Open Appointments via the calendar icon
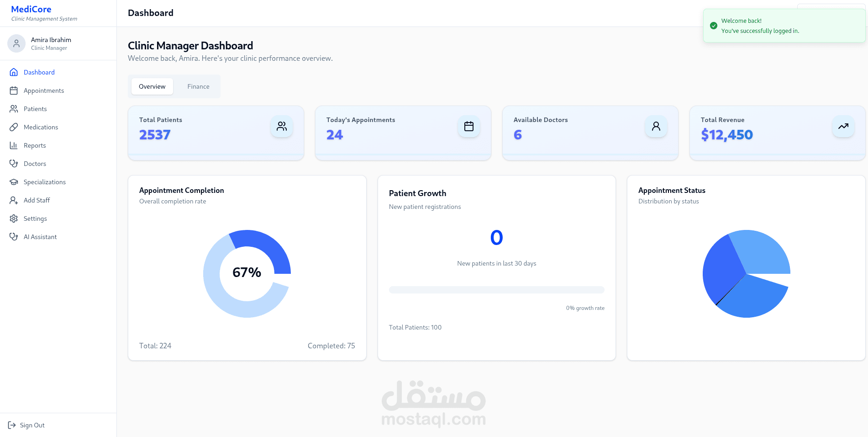Screen dimensions: 868x437 pyautogui.click(x=14, y=91)
